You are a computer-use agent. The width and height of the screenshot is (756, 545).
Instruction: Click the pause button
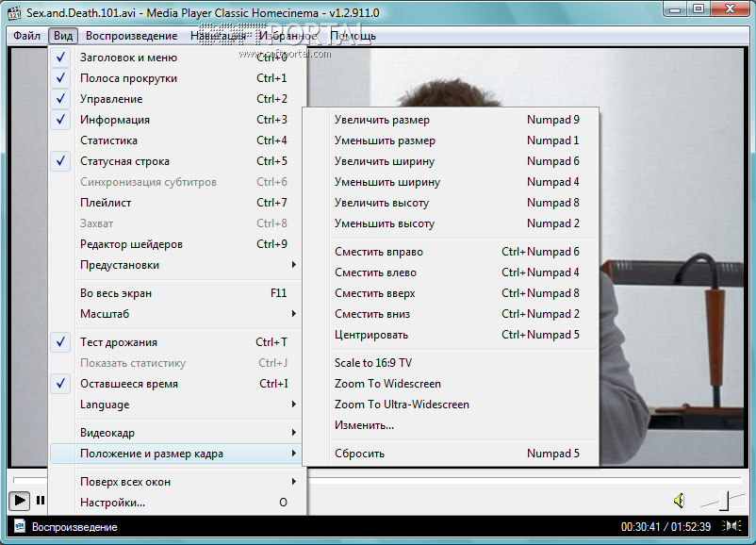(41, 501)
